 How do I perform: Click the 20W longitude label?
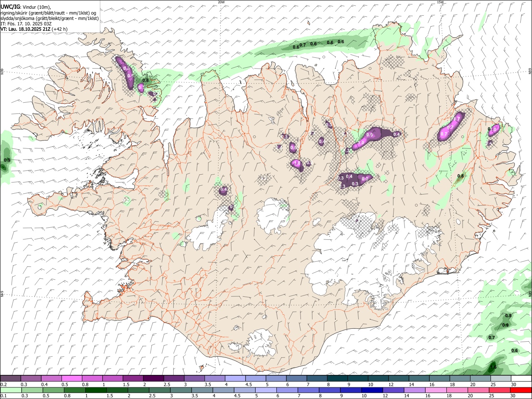tap(221, 2)
